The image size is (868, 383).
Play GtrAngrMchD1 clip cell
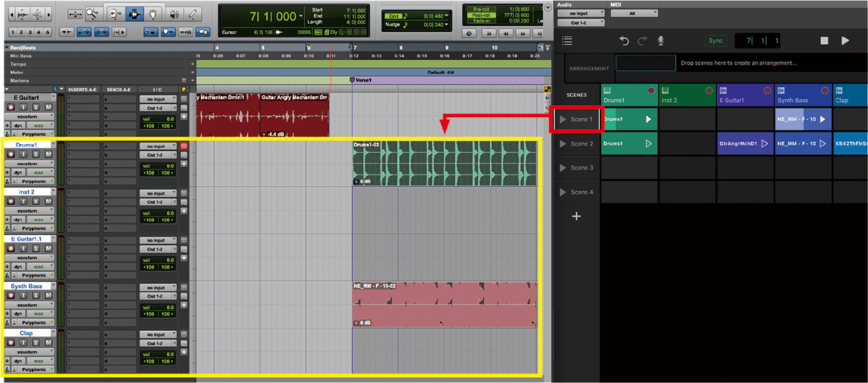pyautogui.click(x=764, y=143)
